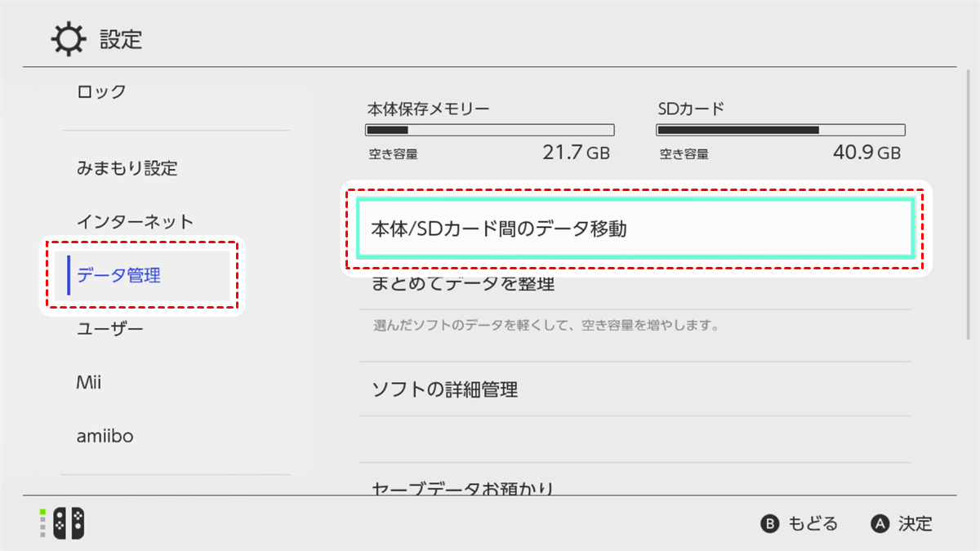Image resolution: width=980 pixels, height=551 pixels.
Task: Click the 本体保存メモリー usage bar
Action: pos(489,130)
